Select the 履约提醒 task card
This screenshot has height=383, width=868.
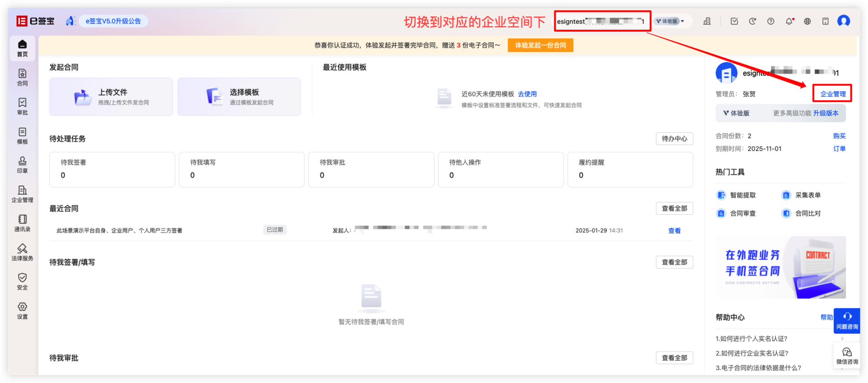pos(630,170)
